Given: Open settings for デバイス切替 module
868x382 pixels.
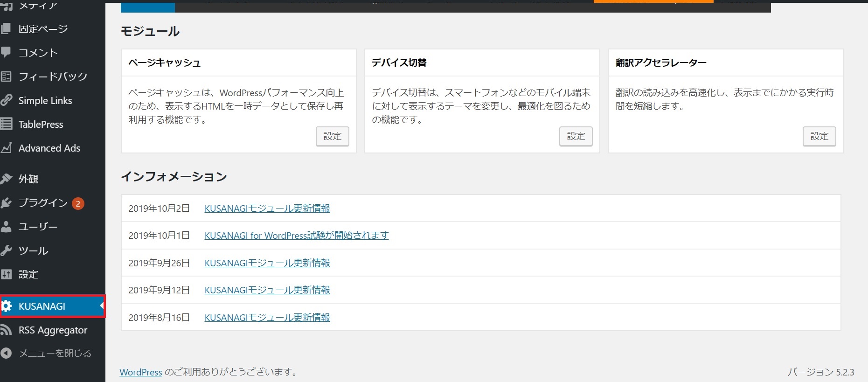Looking at the screenshot, I should pyautogui.click(x=576, y=136).
